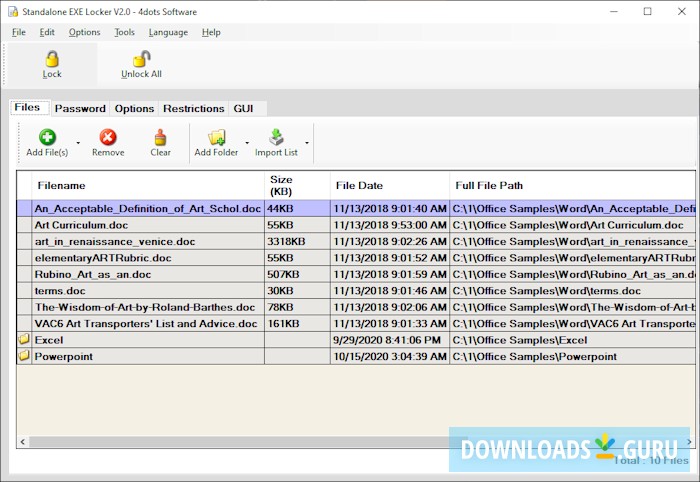The width and height of the screenshot is (700, 482).
Task: Click the app icon in the title bar
Action: (12, 12)
